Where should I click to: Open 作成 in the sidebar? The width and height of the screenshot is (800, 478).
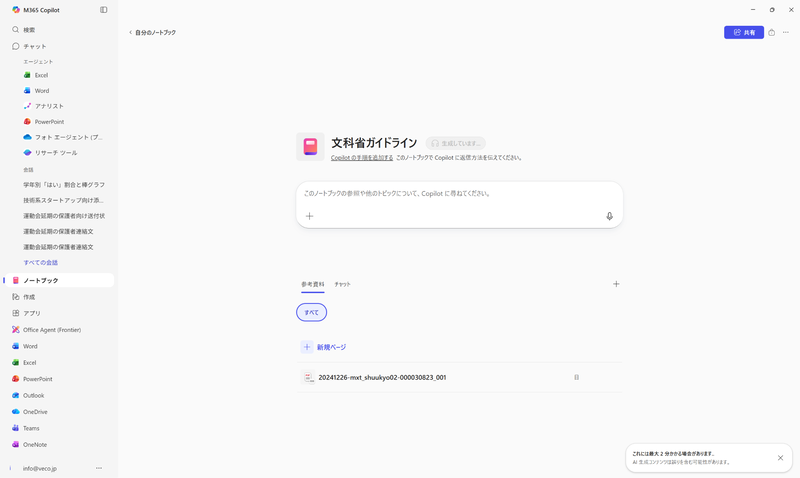coord(59,297)
